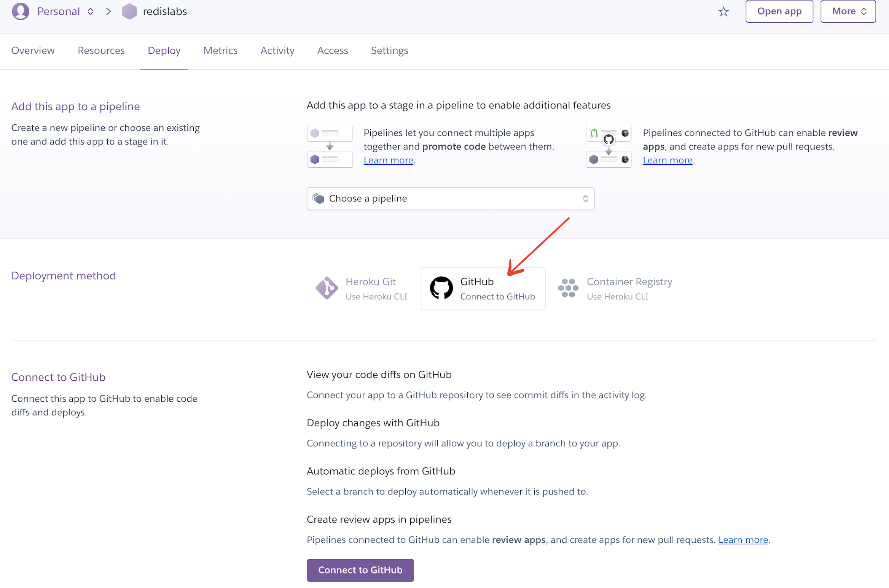Click the 'Add this app to a pipeline' heading
This screenshot has height=588, width=889.
click(x=76, y=106)
